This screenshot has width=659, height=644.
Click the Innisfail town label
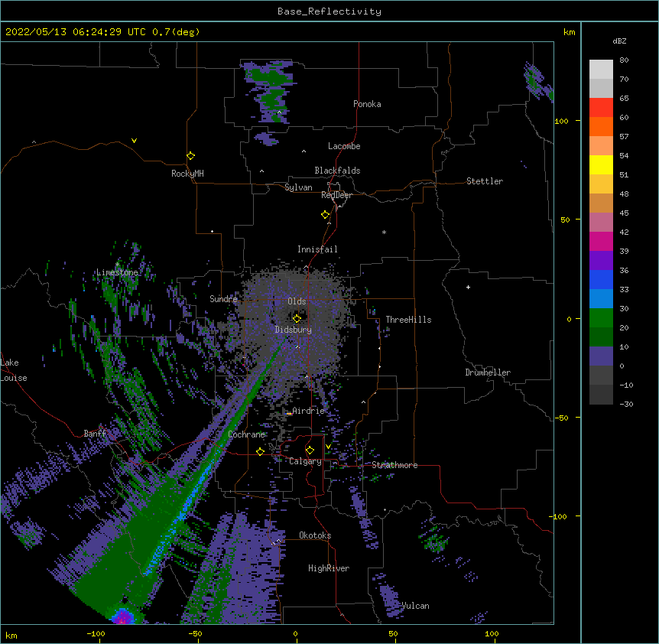click(317, 249)
